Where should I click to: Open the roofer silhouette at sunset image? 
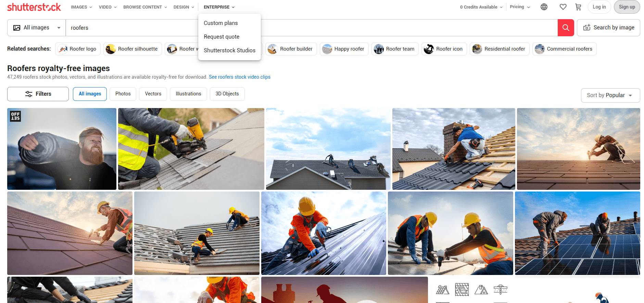(344, 290)
